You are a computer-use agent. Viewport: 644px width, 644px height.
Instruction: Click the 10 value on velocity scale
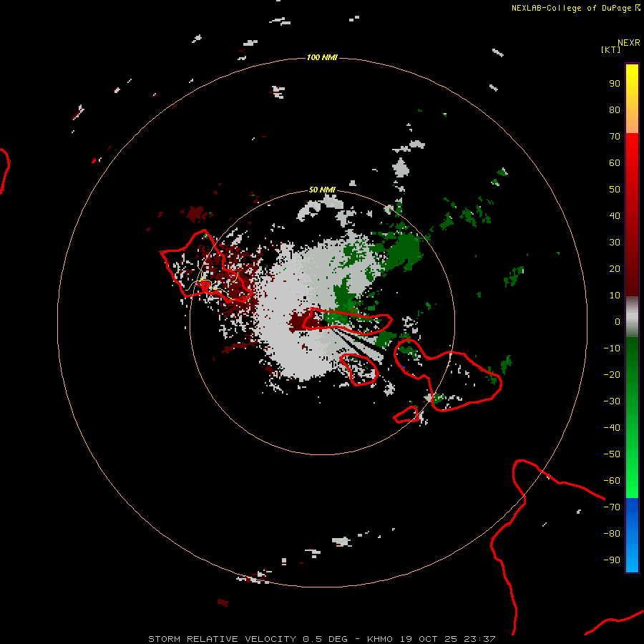pyautogui.click(x=615, y=296)
